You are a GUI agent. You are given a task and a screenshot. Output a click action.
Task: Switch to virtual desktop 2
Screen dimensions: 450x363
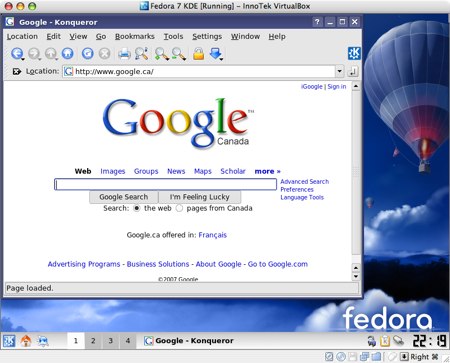(x=93, y=341)
